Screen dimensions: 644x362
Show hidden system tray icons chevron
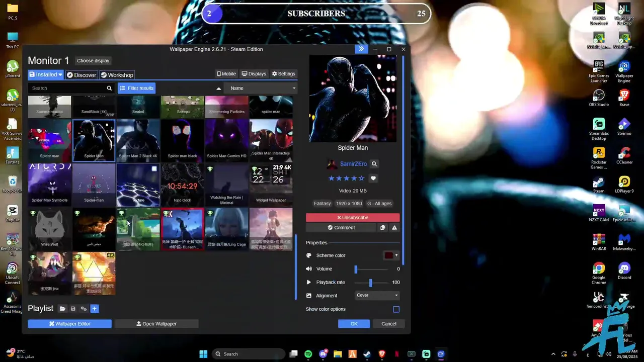tap(553, 354)
